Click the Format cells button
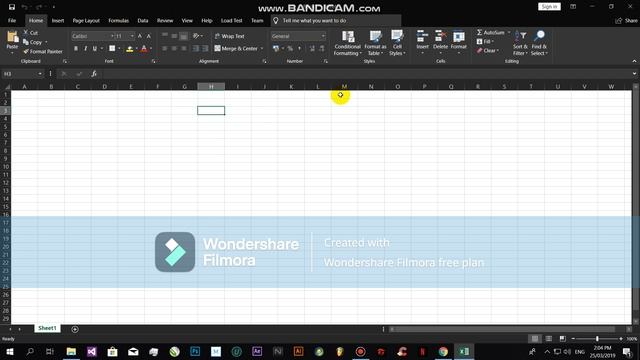This screenshot has height=360, width=640. pos(458,42)
